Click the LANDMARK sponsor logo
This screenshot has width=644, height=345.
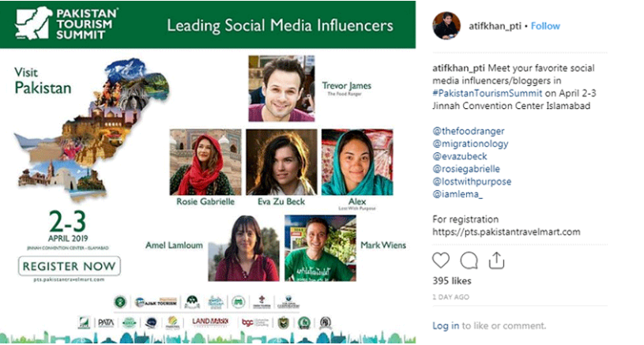pyautogui.click(x=210, y=322)
